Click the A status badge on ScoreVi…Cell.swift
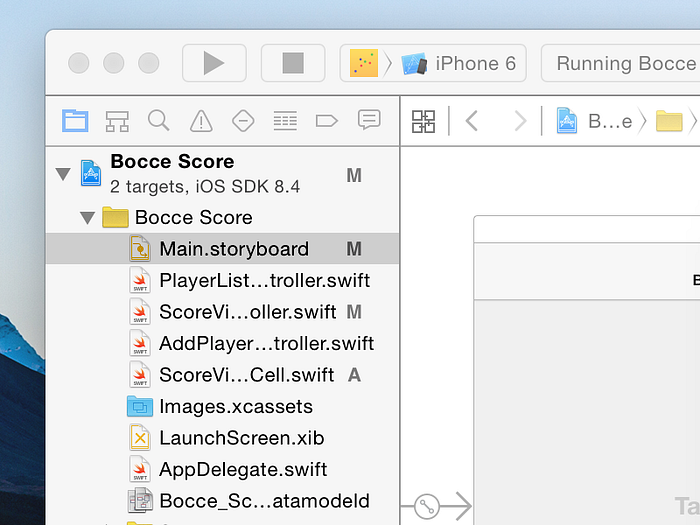 (354, 375)
